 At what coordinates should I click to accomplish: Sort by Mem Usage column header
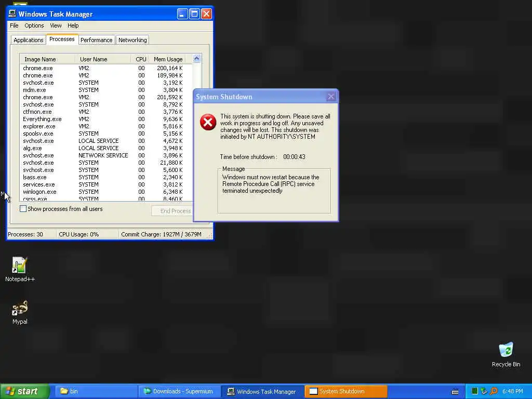pyautogui.click(x=167, y=59)
